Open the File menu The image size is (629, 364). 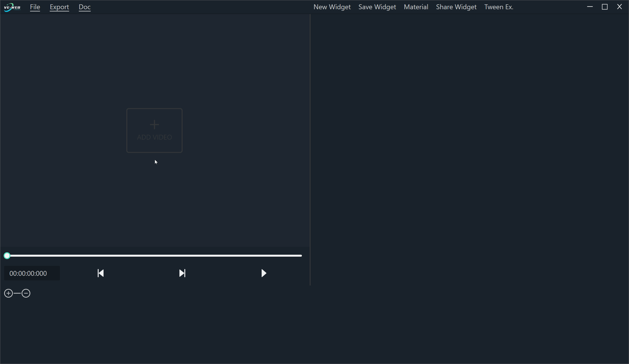35,7
